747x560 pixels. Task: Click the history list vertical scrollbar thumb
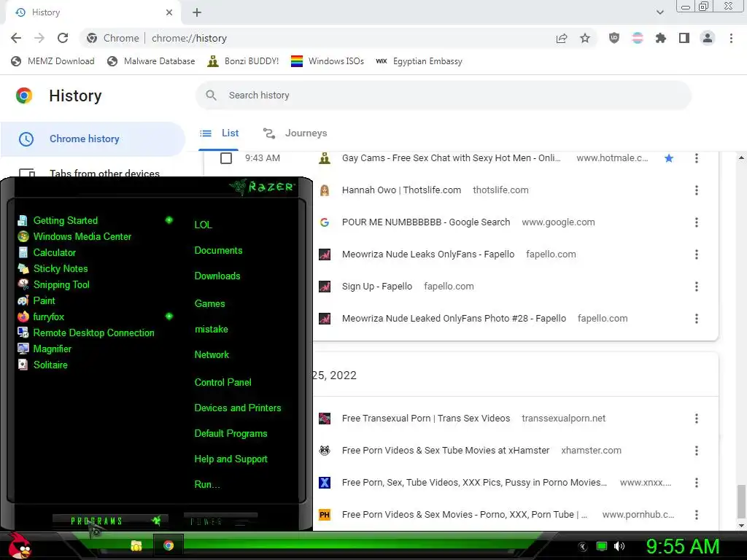[741, 502]
